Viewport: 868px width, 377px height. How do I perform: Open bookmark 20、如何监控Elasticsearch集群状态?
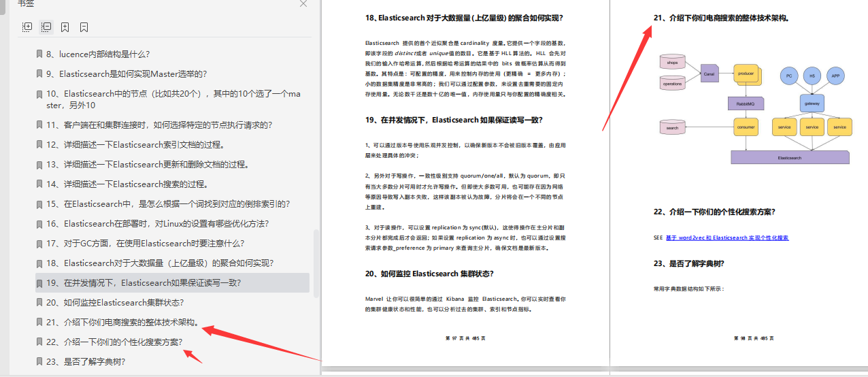click(114, 302)
